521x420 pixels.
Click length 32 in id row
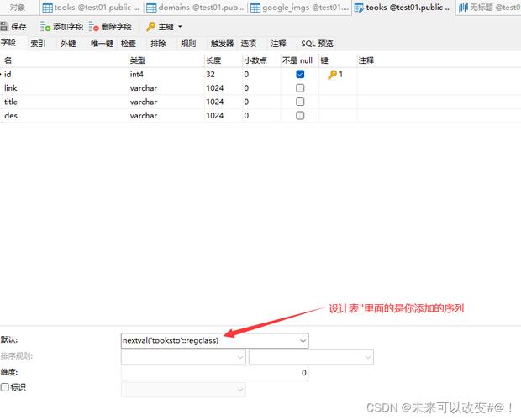(x=224, y=75)
